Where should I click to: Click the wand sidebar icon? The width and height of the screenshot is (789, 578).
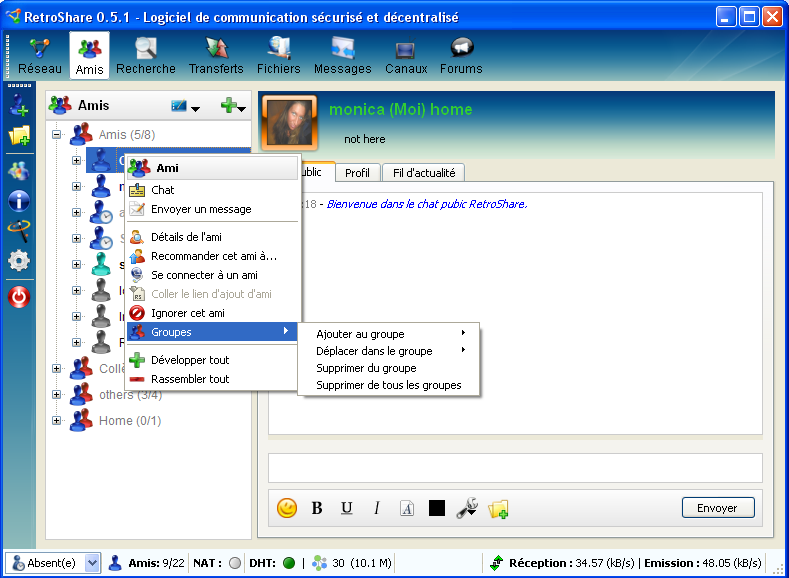tap(19, 231)
